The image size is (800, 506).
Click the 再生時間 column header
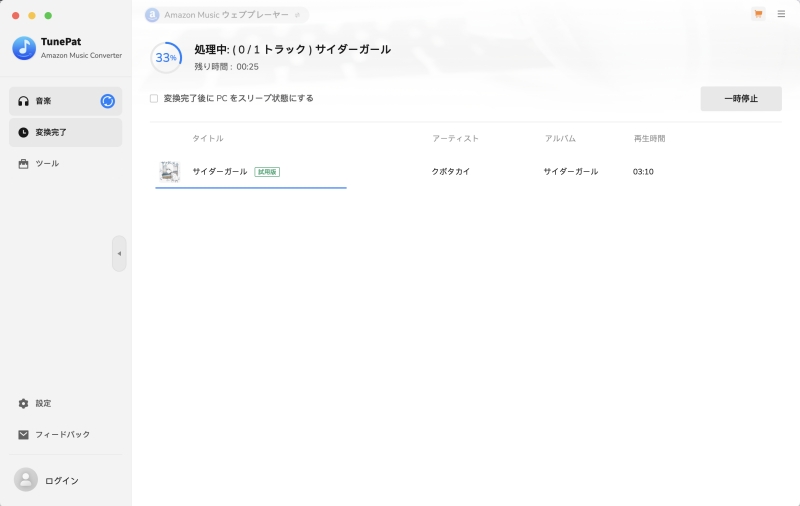coord(649,138)
